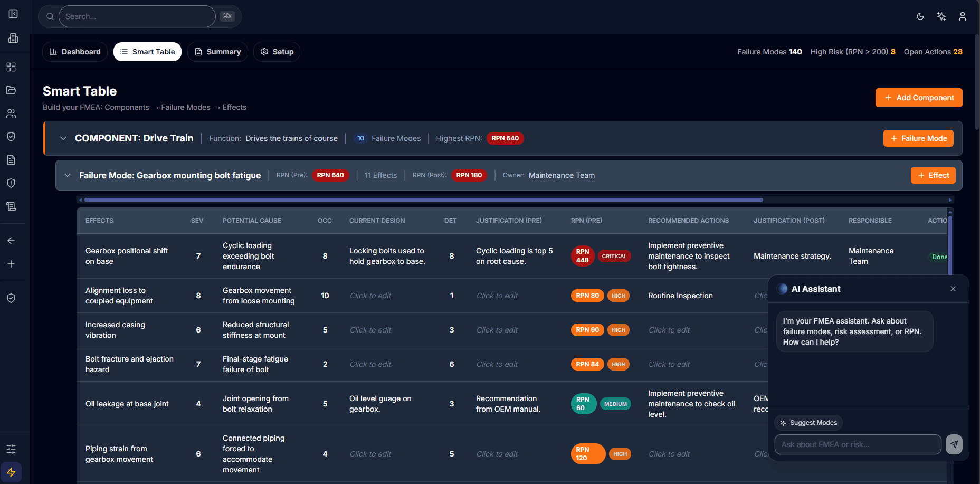Click the 'Drives the trains of course' function
980x484 pixels.
click(x=291, y=138)
